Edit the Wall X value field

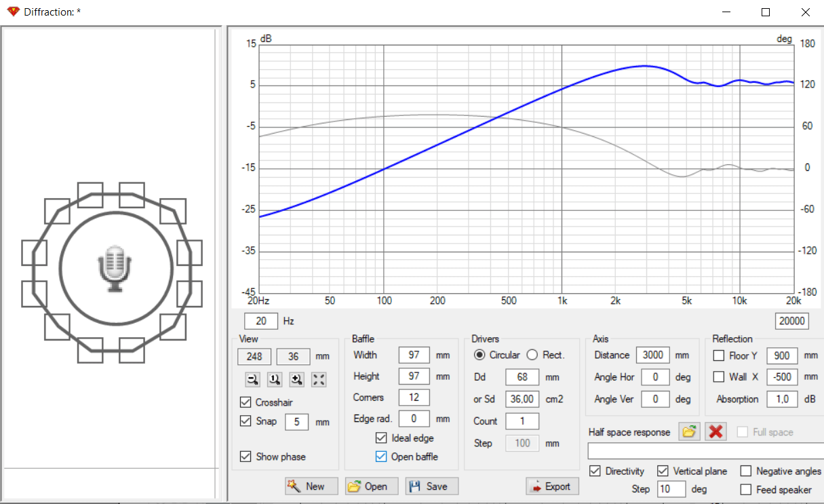tap(782, 377)
